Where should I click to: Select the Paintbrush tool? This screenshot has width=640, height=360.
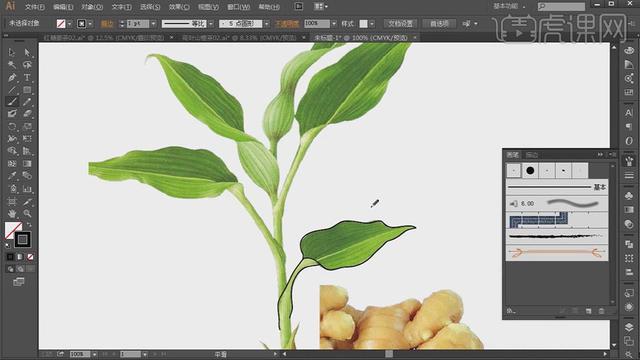pos(12,102)
